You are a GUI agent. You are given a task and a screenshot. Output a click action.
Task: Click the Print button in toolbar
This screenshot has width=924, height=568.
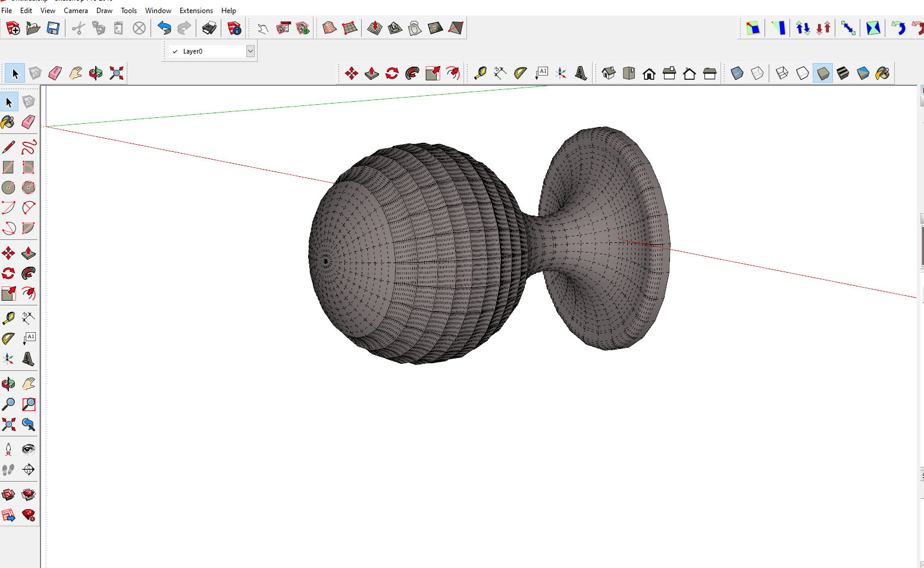[x=209, y=28]
